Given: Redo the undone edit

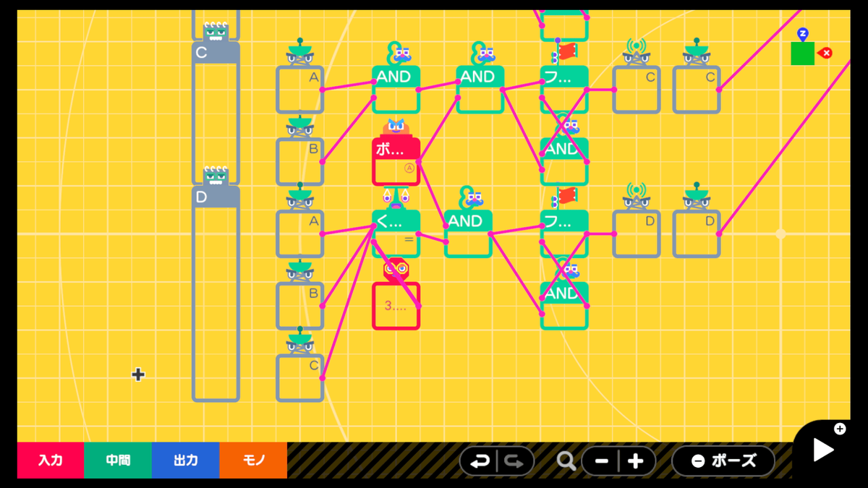Looking at the screenshot, I should click(514, 461).
